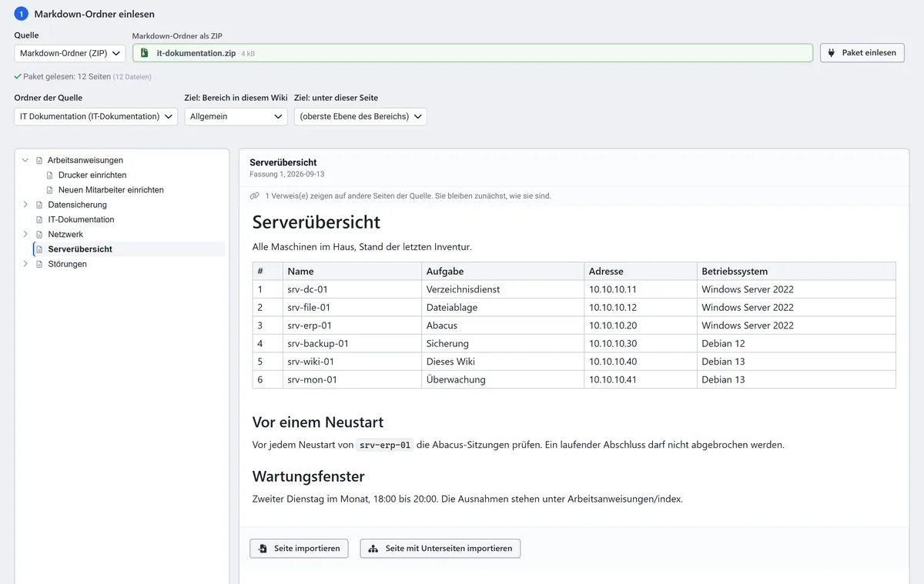Select Arbeitsanweisungen in the tree
This screenshot has width=924, height=584.
click(x=85, y=160)
